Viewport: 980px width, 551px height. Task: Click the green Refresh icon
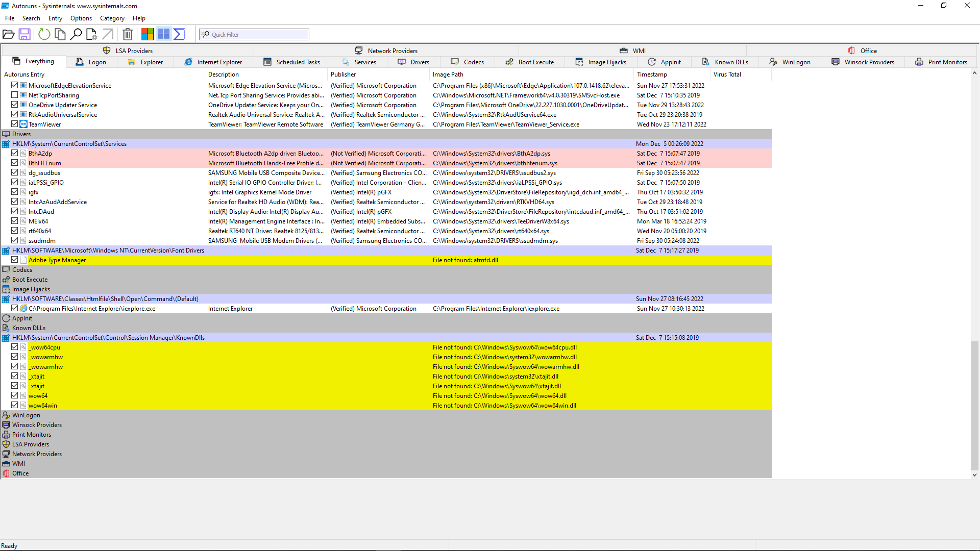tap(44, 34)
